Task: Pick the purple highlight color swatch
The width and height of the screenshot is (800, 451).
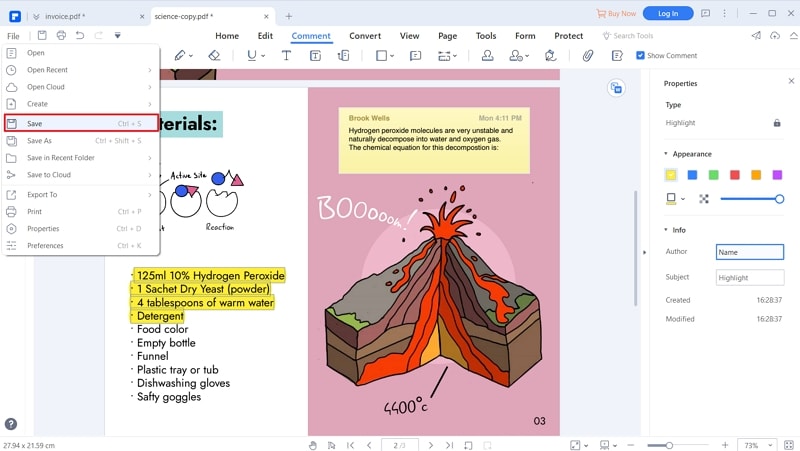Action: pos(778,175)
